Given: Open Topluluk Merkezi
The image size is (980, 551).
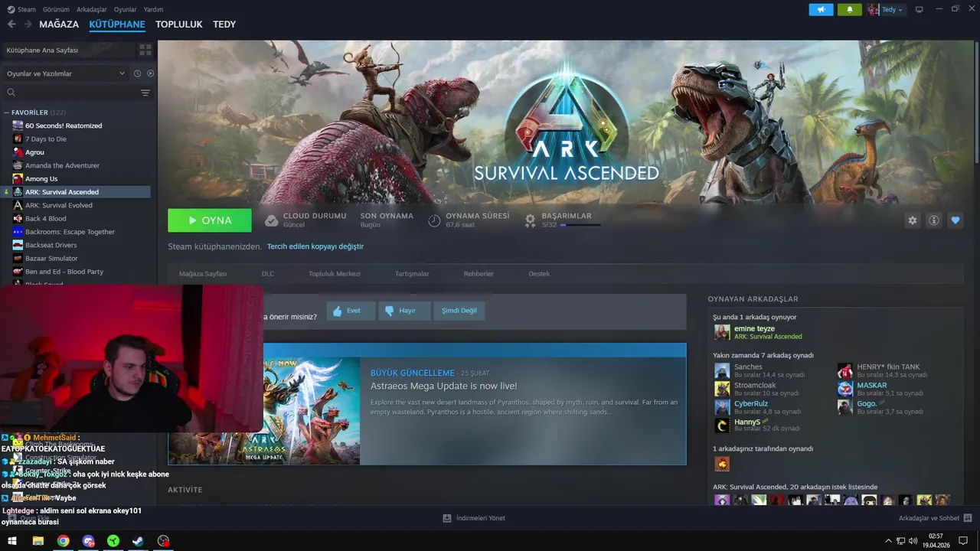Looking at the screenshot, I should pos(335,273).
